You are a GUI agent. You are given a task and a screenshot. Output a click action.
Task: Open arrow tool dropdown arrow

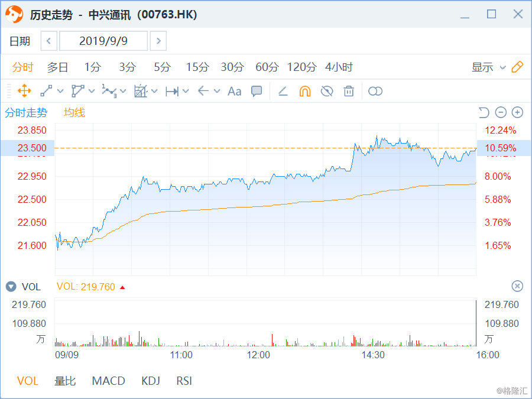tap(217, 91)
